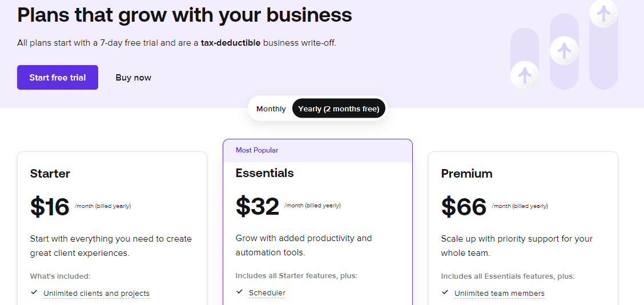
Task: Click the checkmark beside Unlimited team members
Action: [x=445, y=292]
